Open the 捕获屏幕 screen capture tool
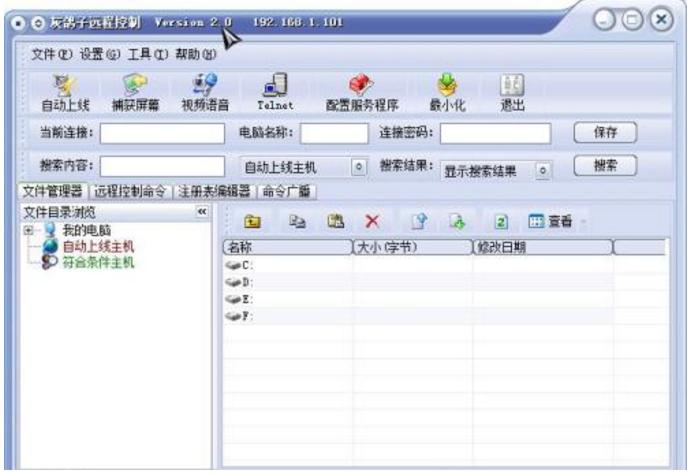 [135, 92]
